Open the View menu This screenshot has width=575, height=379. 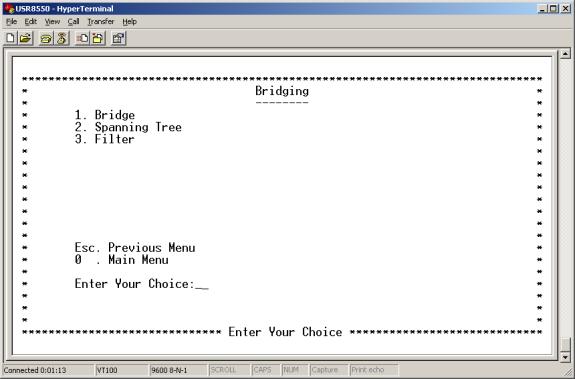(52, 22)
